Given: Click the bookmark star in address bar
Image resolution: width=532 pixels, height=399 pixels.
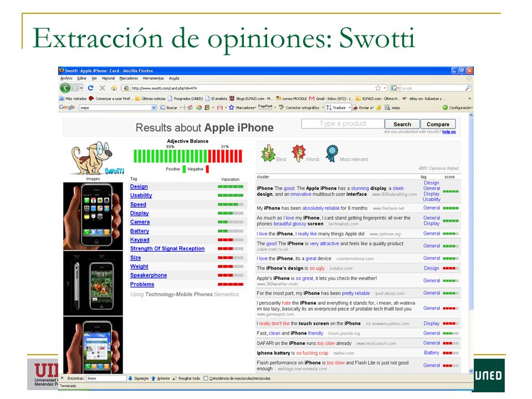Looking at the screenshot, I should (x=378, y=88).
